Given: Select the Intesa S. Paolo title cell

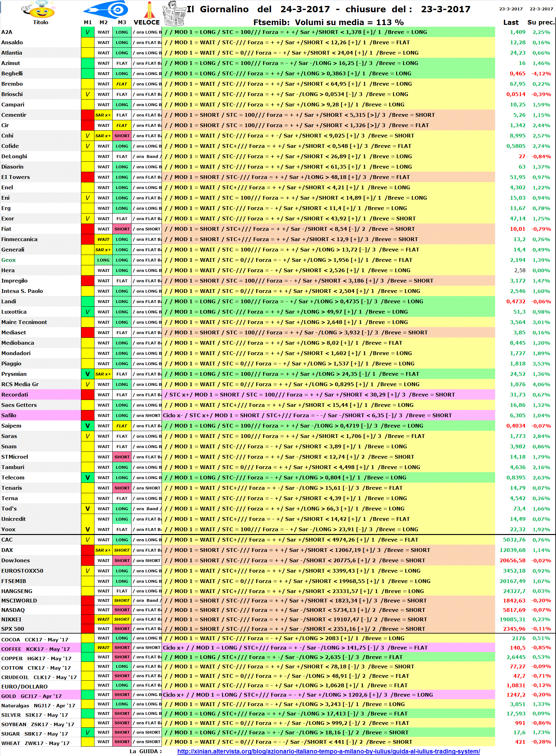Looking at the screenshot, I should [x=40, y=291].
